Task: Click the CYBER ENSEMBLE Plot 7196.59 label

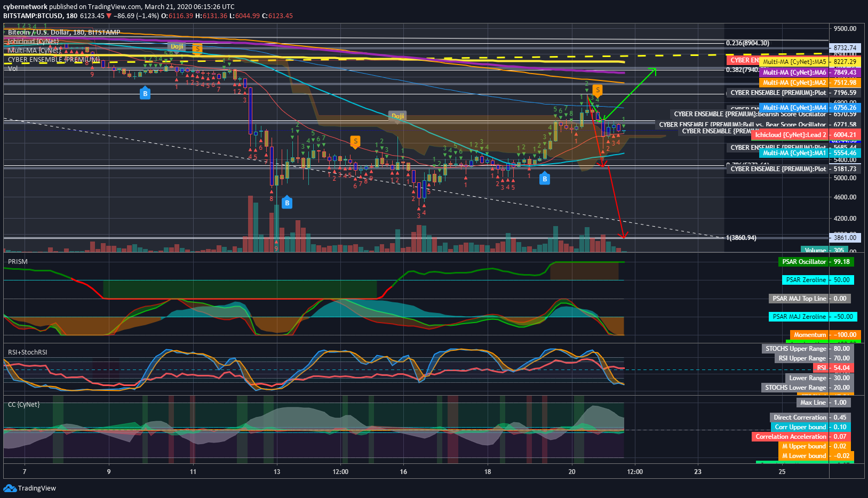Action: (793, 93)
